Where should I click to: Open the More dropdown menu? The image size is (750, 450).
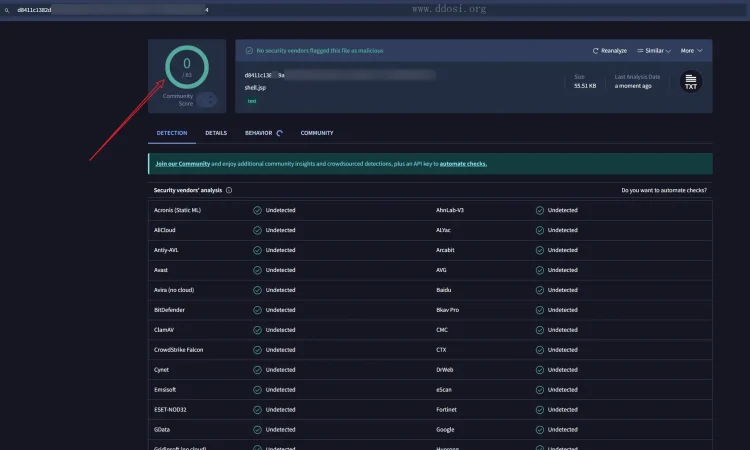[x=692, y=51]
